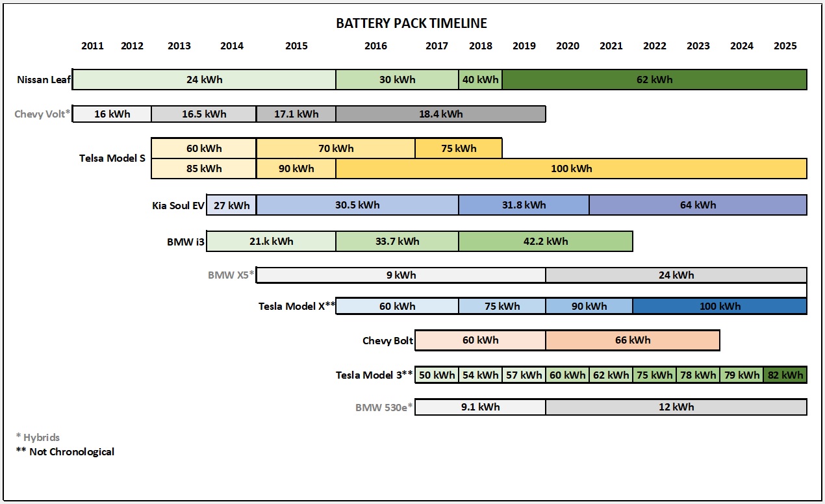Select the BMW X5 9 kWh bar

[401, 275]
